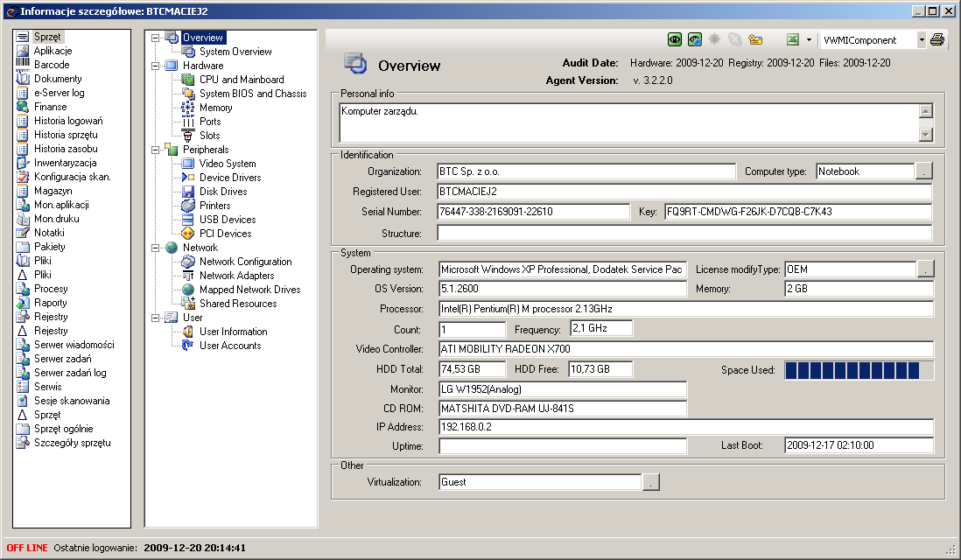Collapse the User tree node

pos(155,318)
